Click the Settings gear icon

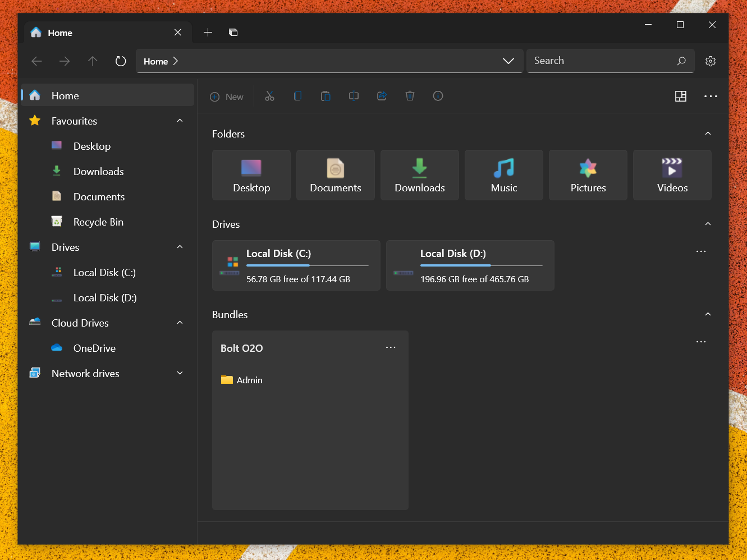pyautogui.click(x=711, y=61)
